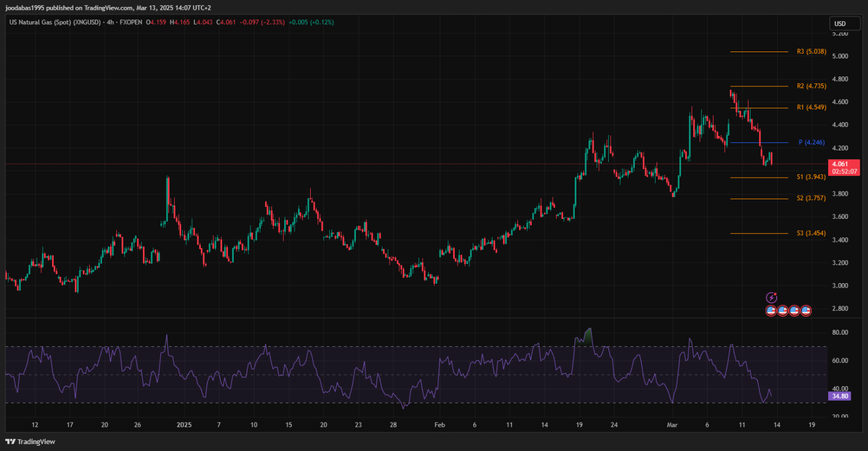Click the 2025 label on time axis
Screen dimensions: 868x451
coord(184,424)
